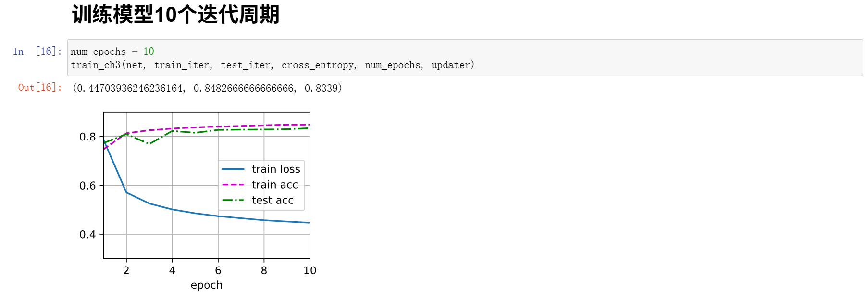868x292 pixels.
Task: Click the heading 训练模型10个迭代周期
Action: click(x=175, y=14)
